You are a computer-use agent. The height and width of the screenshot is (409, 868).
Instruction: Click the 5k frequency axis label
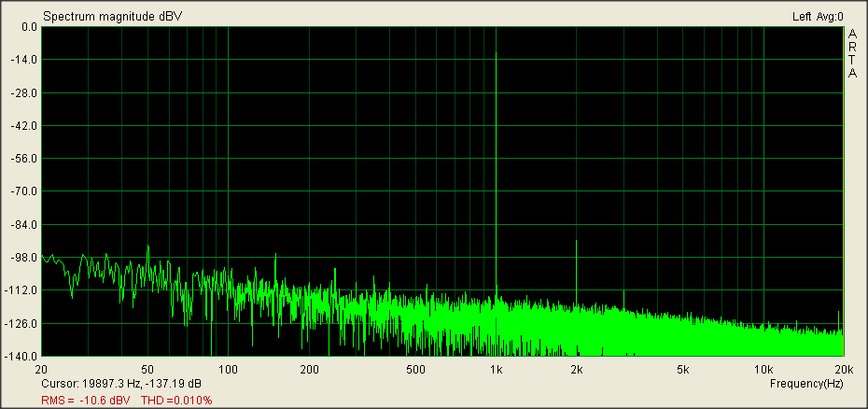click(x=683, y=370)
